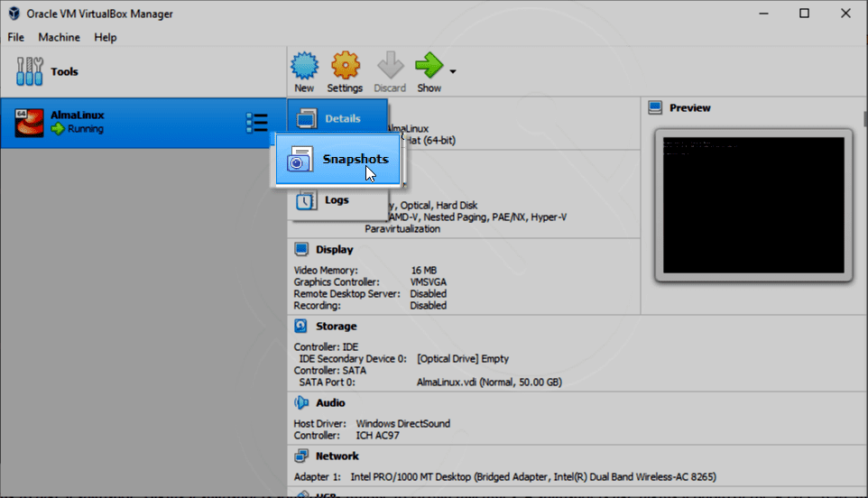
Task: Open the File menu
Action: pyautogui.click(x=16, y=37)
